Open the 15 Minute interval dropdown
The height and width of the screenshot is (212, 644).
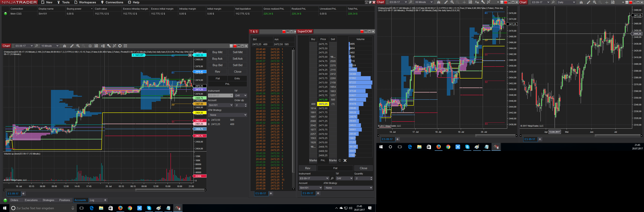pos(50,46)
